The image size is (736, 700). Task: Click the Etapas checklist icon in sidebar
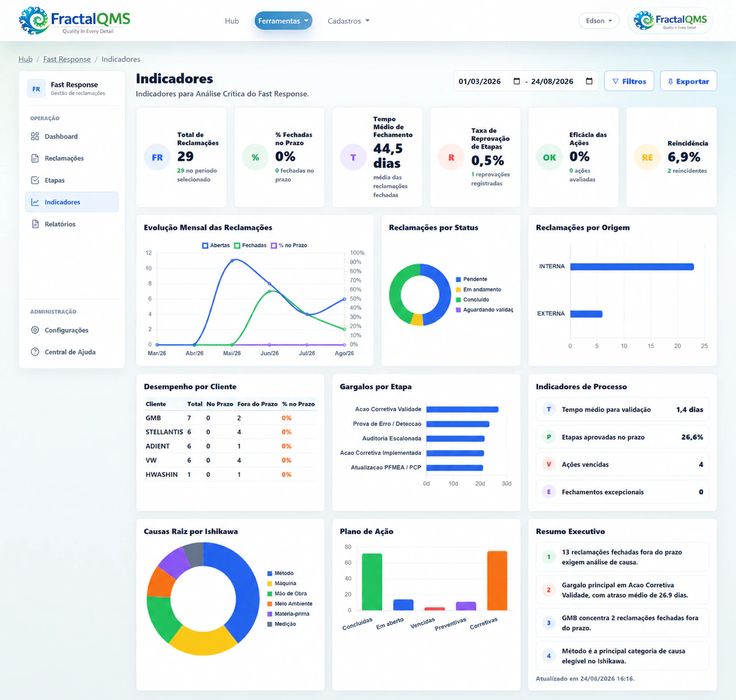click(35, 180)
